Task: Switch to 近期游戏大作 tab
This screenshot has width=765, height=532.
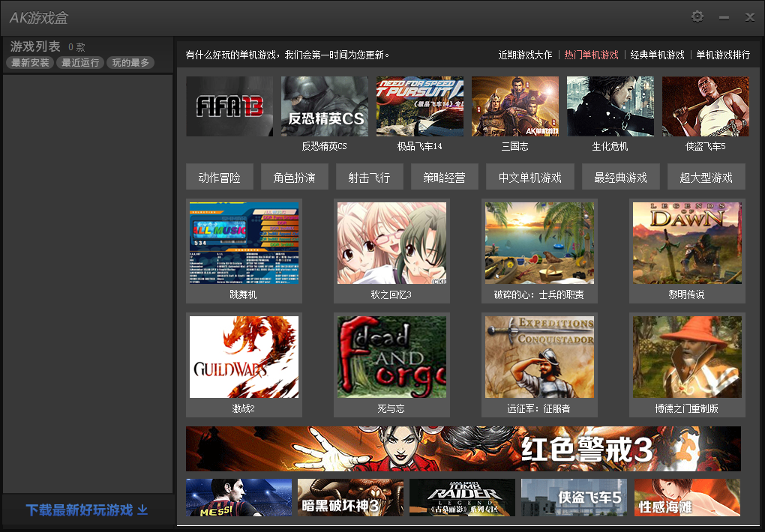Action: [525, 55]
